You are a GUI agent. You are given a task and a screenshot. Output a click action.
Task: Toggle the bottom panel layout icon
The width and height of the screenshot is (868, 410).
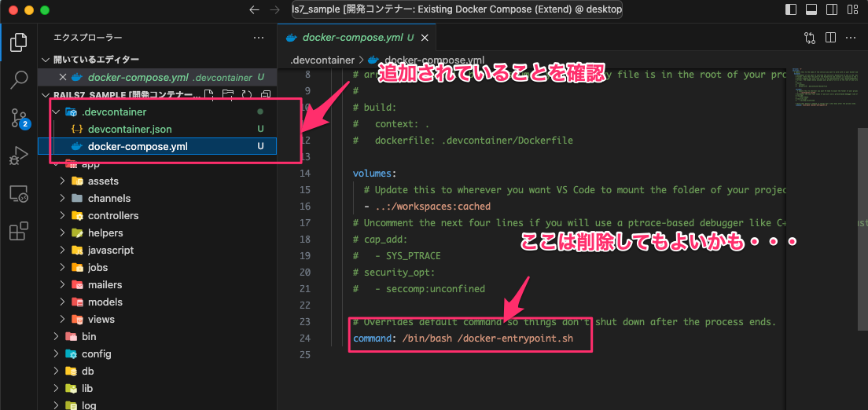pyautogui.click(x=811, y=10)
